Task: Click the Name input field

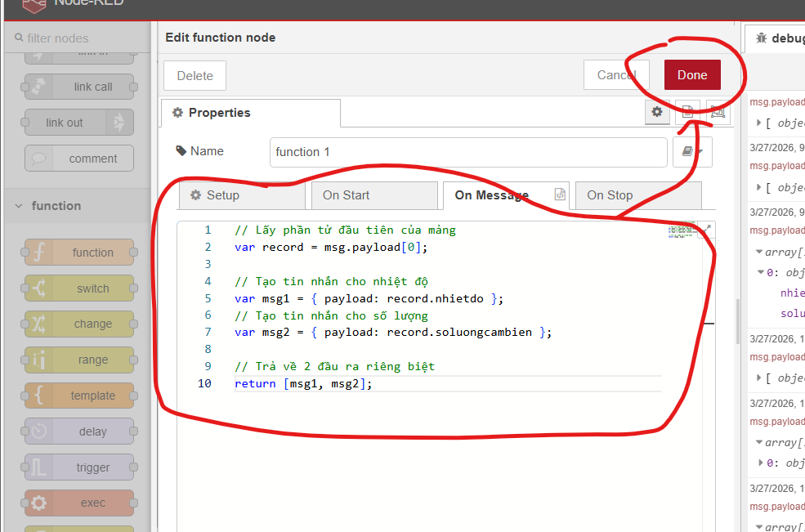Action: click(467, 152)
